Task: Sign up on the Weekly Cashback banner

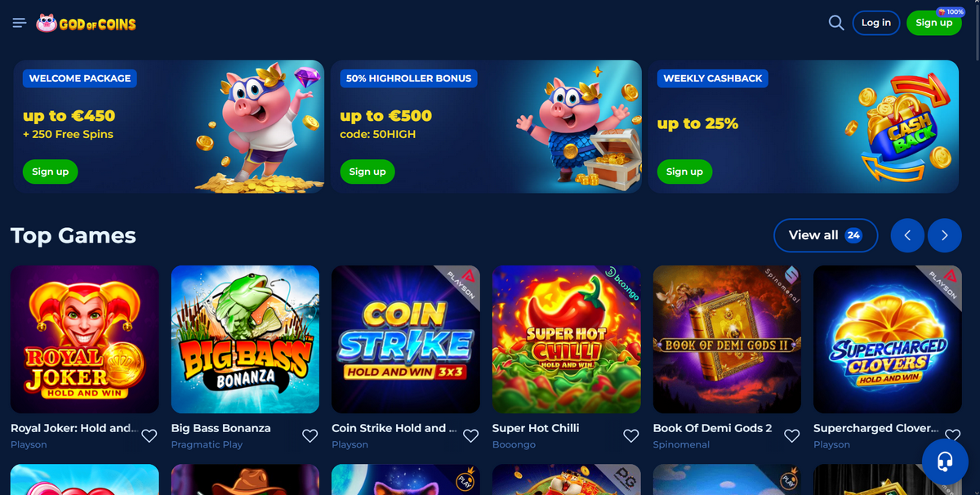Action: point(684,172)
